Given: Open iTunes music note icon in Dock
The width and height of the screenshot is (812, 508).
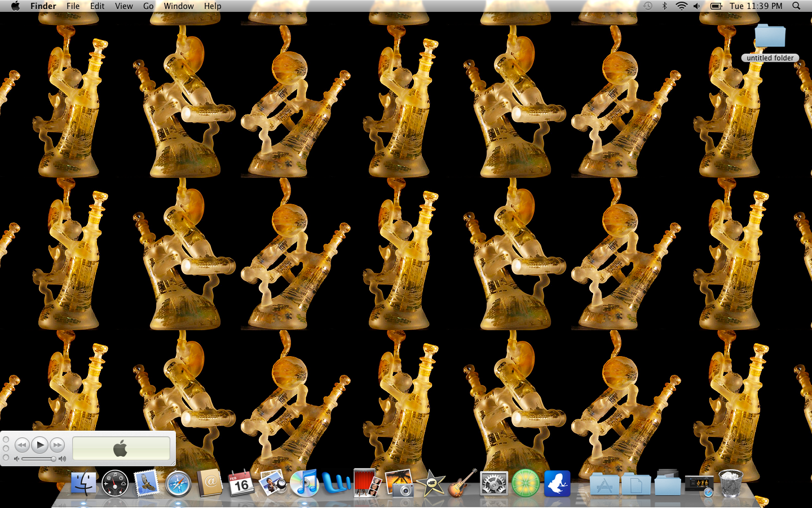Looking at the screenshot, I should point(304,484).
